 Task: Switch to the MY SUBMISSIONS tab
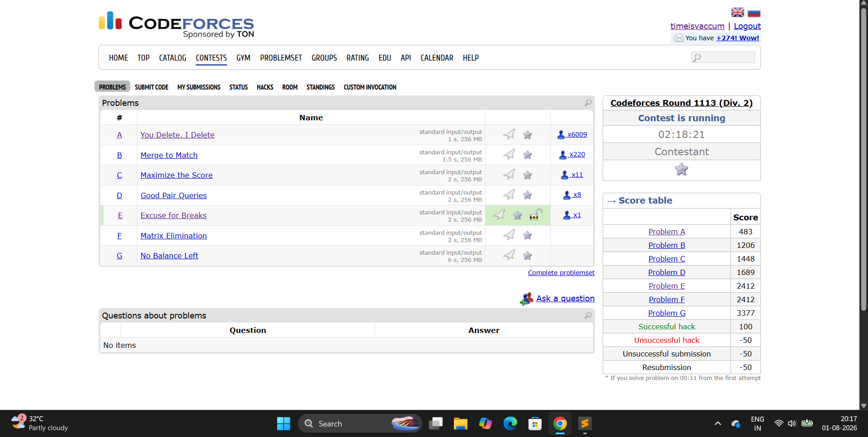pos(199,87)
